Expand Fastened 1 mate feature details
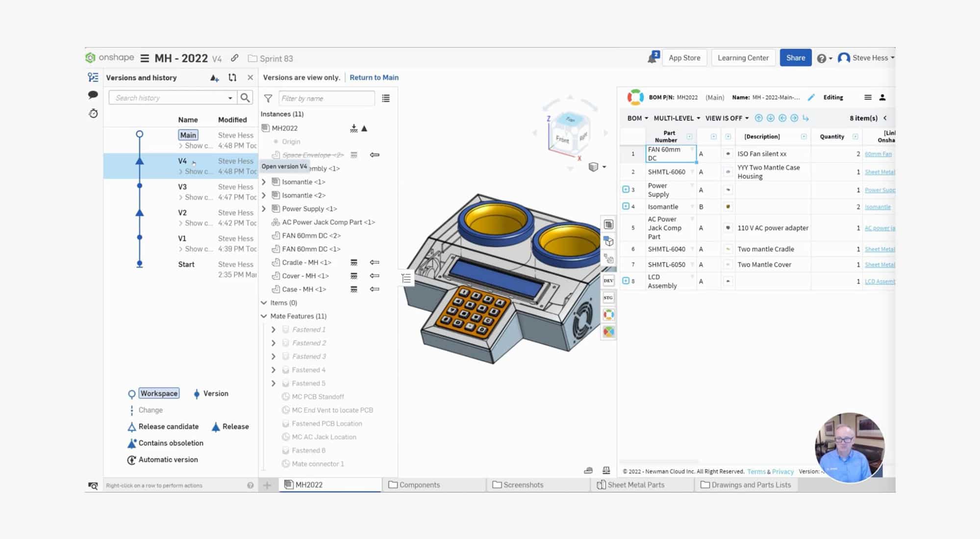Viewport: 980px width, 539px height. (274, 329)
